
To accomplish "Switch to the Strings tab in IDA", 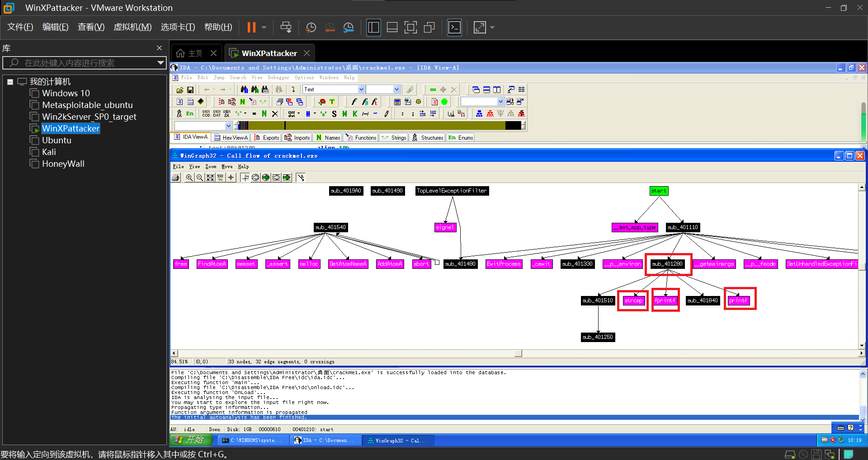I will pyautogui.click(x=394, y=138).
